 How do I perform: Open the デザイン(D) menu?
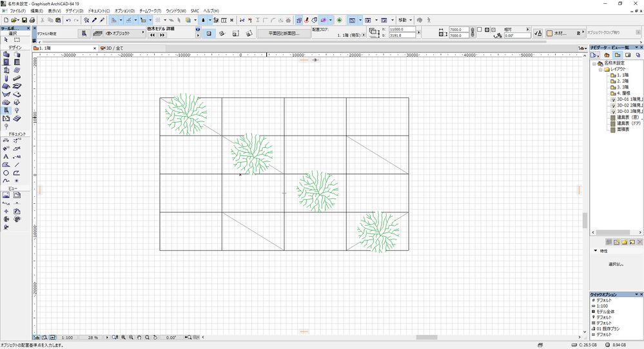[74, 11]
